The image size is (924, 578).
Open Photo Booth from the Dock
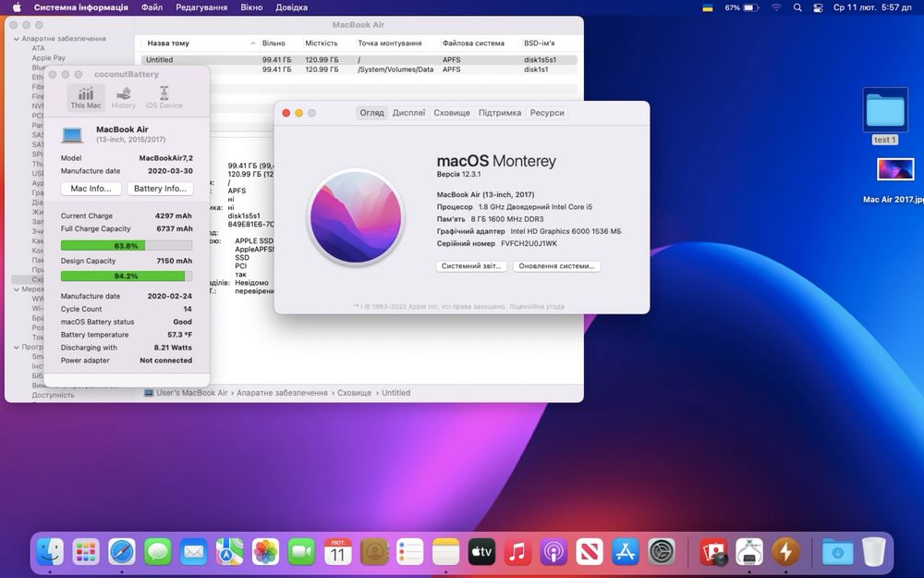pos(713,552)
